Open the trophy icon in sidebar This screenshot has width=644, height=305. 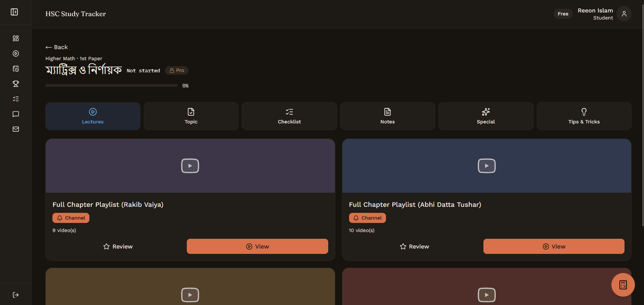16,84
